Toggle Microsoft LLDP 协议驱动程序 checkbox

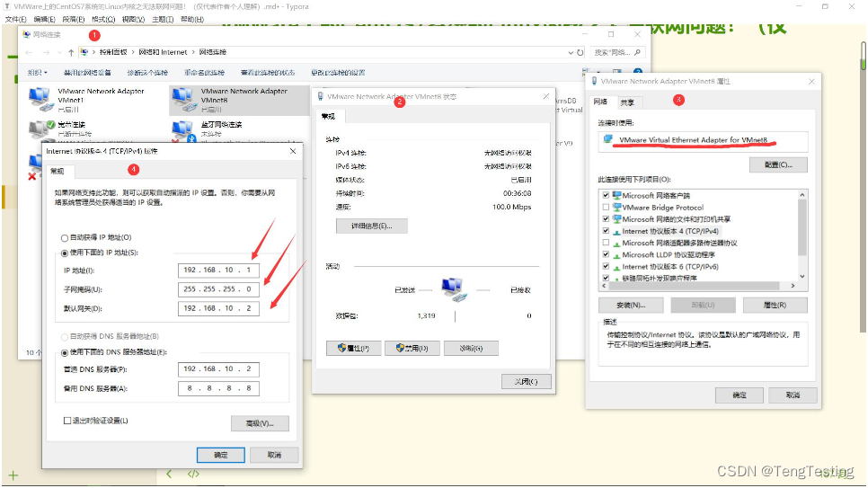pos(606,255)
